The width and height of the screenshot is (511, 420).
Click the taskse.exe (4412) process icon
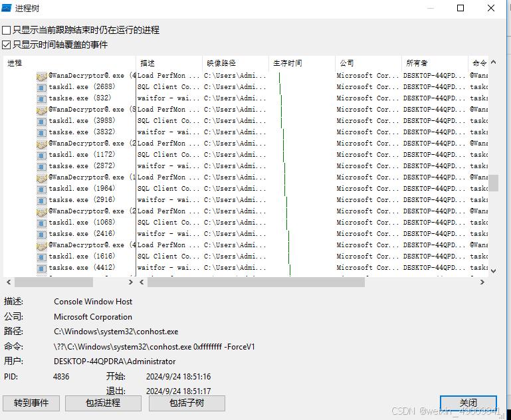click(41, 268)
